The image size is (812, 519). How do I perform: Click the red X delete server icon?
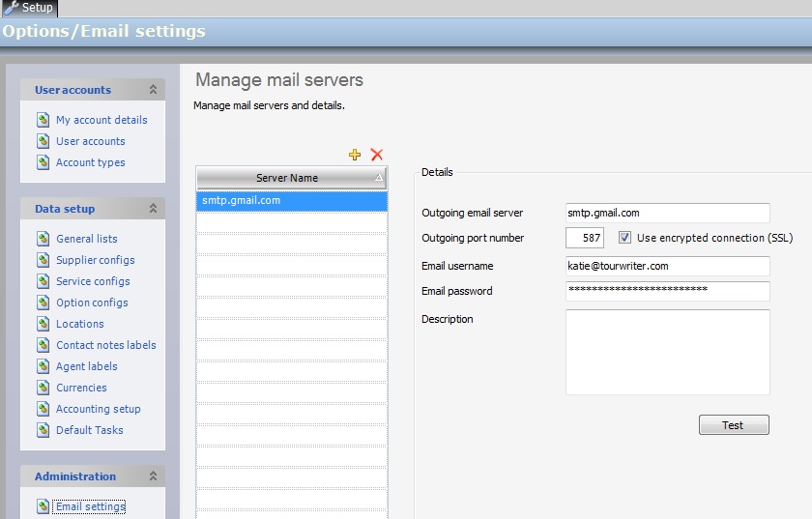tap(377, 155)
